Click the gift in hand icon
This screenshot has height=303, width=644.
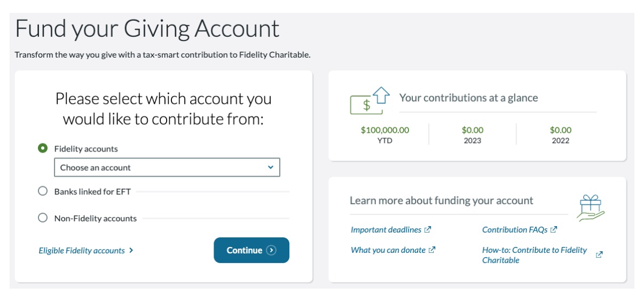(590, 208)
